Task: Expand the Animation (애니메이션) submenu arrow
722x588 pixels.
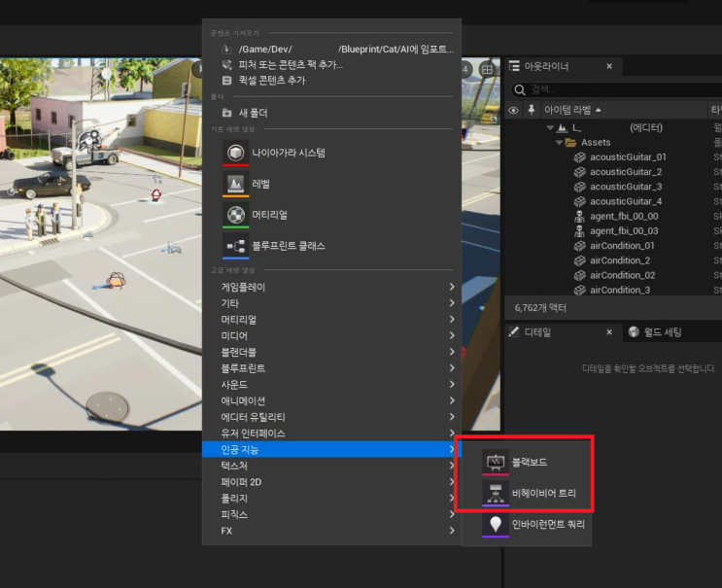Action: click(452, 400)
